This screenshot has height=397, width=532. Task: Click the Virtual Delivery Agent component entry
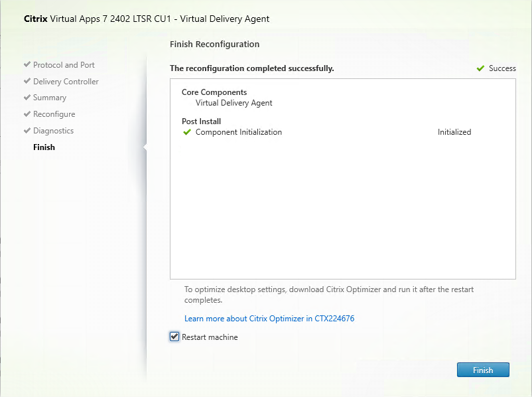coord(233,103)
